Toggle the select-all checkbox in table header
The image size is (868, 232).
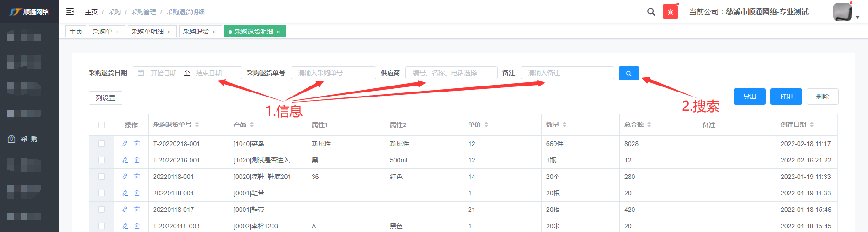click(x=101, y=125)
